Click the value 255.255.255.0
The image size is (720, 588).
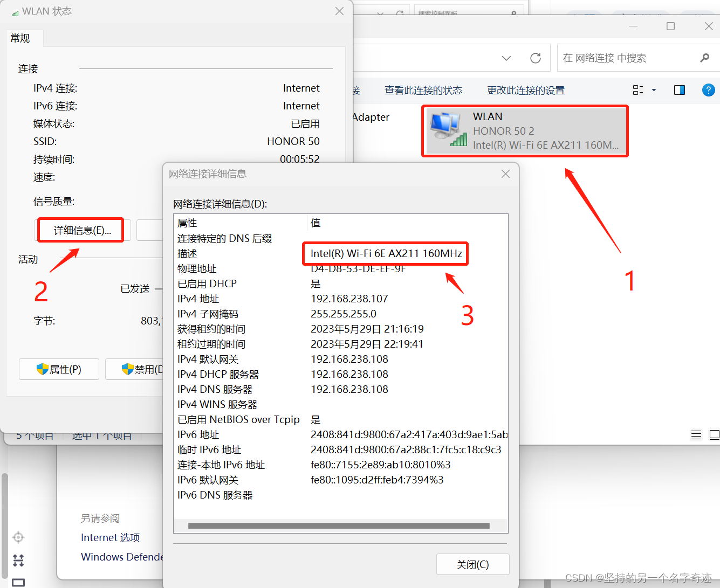pos(344,314)
